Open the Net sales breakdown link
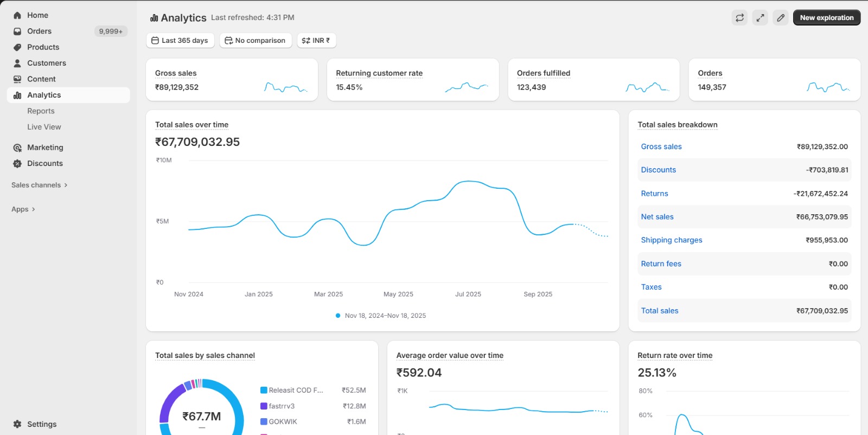Viewport: 868px width, 435px height. [657, 217]
